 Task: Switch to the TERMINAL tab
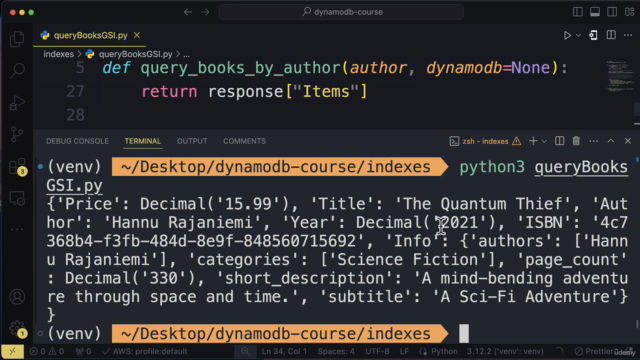pyautogui.click(x=142, y=141)
